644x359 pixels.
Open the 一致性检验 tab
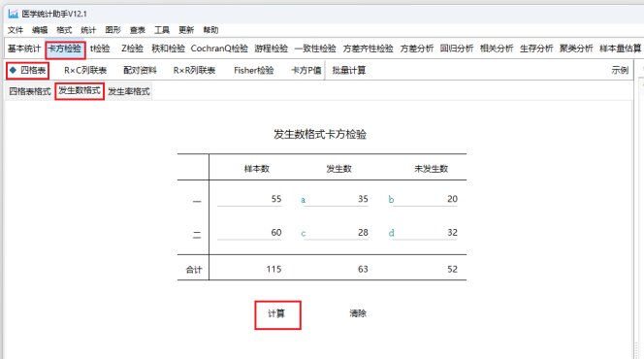pyautogui.click(x=315, y=49)
